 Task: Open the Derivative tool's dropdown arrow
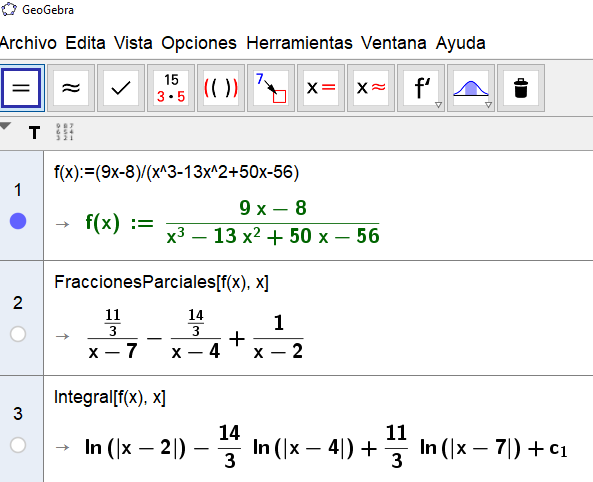point(438,105)
